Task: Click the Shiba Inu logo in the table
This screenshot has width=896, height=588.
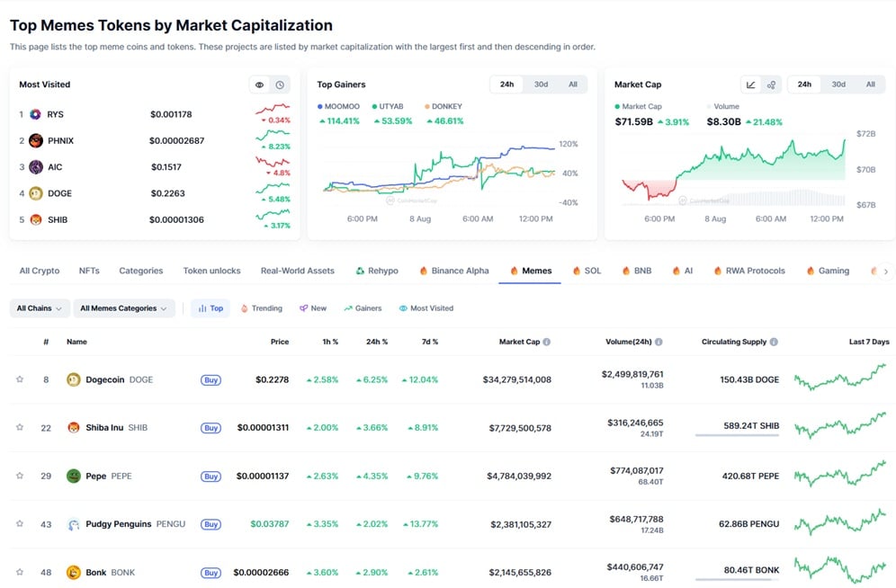Action: [x=73, y=428]
